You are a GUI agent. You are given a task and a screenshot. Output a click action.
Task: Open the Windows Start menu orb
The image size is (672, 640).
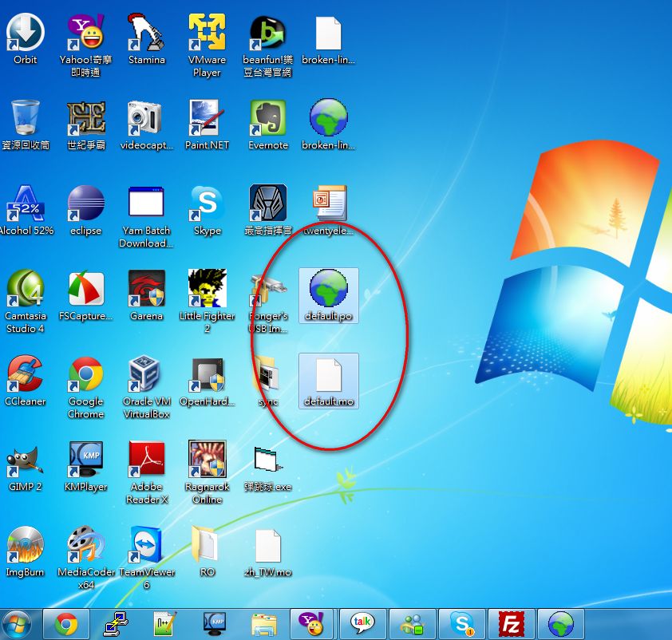tap(16, 624)
